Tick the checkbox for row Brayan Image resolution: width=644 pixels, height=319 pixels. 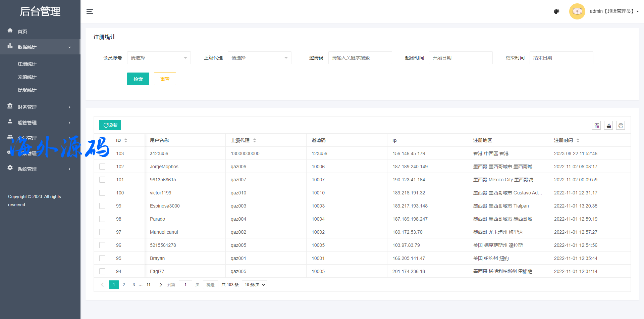[102, 258]
